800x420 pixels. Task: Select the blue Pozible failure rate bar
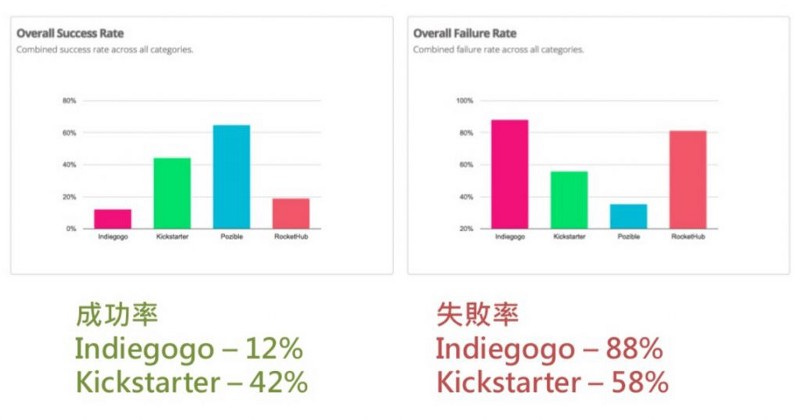coord(629,216)
